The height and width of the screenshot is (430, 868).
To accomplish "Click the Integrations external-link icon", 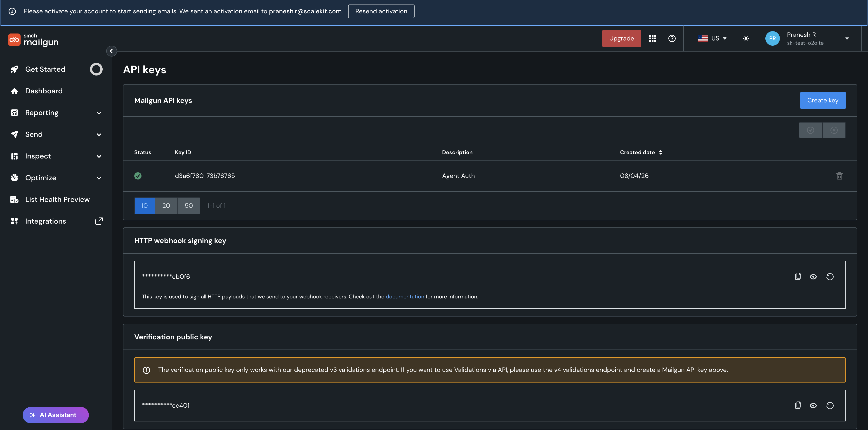I will 99,221.
